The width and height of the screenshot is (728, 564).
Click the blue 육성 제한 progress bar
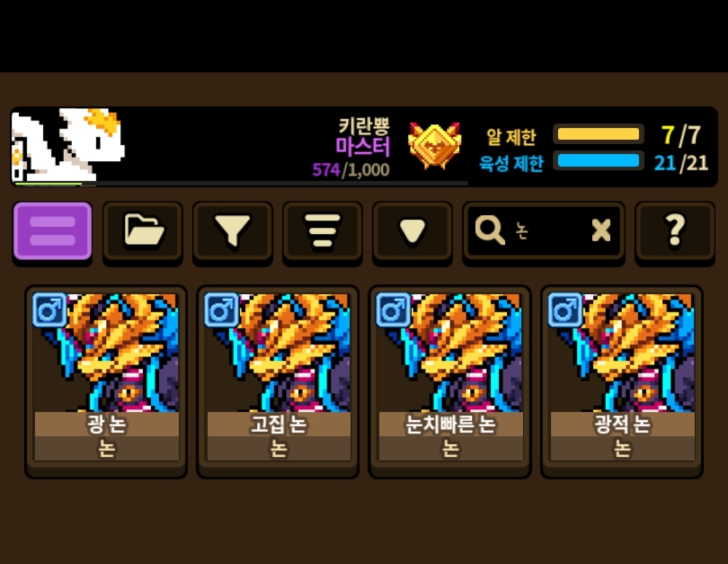[x=599, y=160]
